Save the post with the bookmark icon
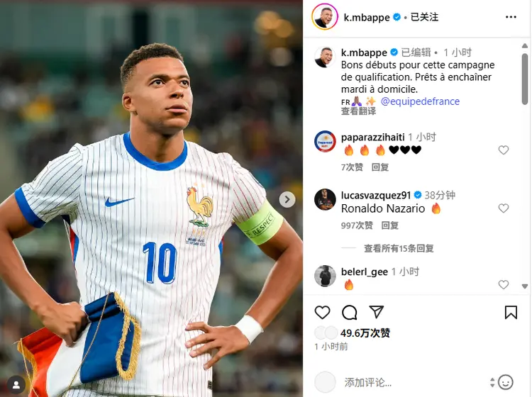This screenshot has width=532, height=397. (x=511, y=312)
